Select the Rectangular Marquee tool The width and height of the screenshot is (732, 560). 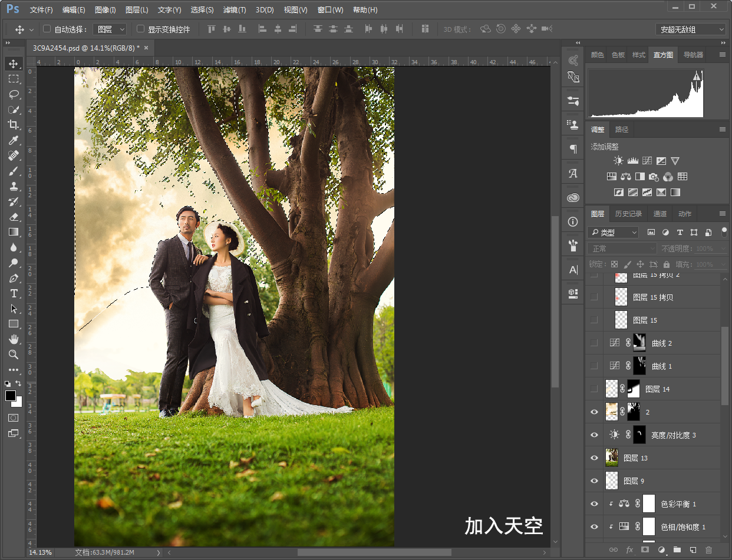13,79
